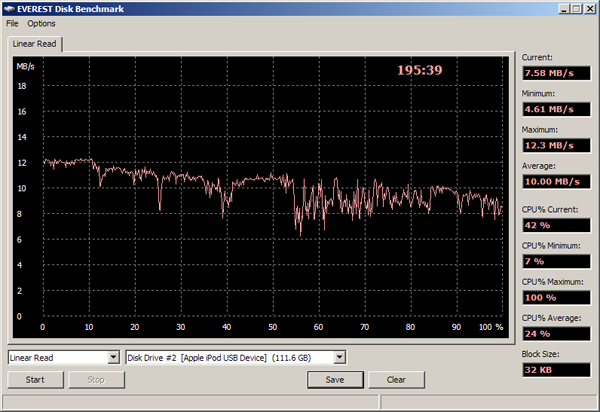Viewport: 600px width, 412px height.
Task: Click the CPU% Current value 42 %
Action: click(556, 225)
